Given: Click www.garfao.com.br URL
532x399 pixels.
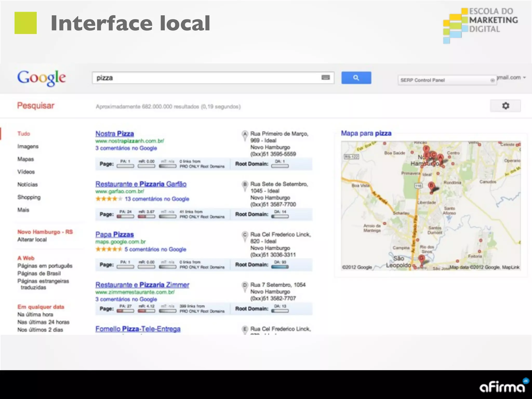Looking at the screenshot, I should pyautogui.click(x=120, y=191).
